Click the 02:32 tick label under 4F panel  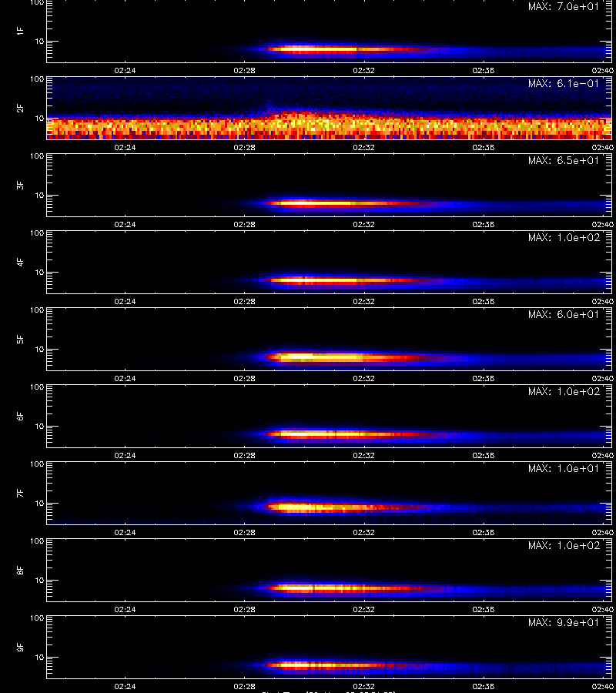(x=363, y=301)
